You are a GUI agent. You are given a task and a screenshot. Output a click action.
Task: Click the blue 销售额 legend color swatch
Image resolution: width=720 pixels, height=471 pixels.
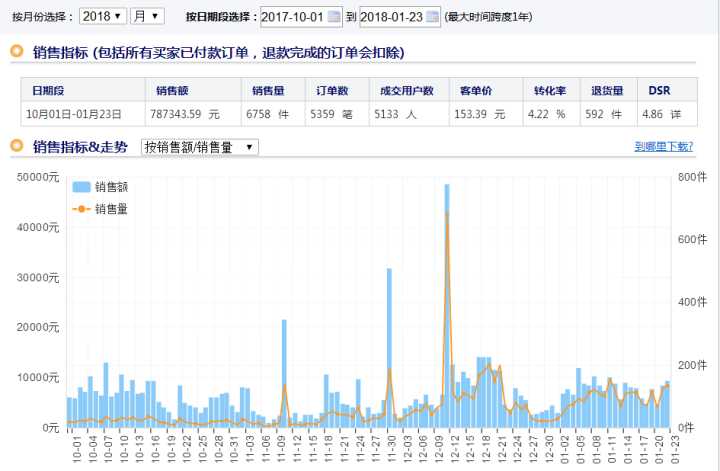coord(81,187)
